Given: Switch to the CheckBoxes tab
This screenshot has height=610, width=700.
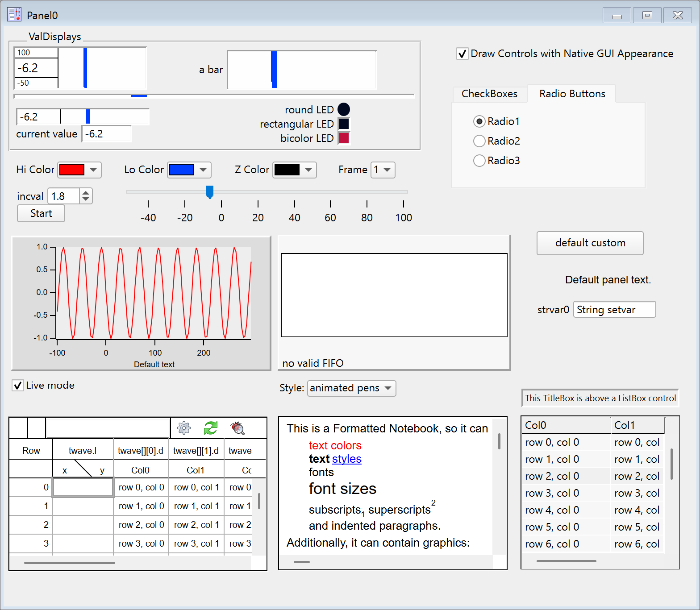Looking at the screenshot, I should (x=489, y=94).
